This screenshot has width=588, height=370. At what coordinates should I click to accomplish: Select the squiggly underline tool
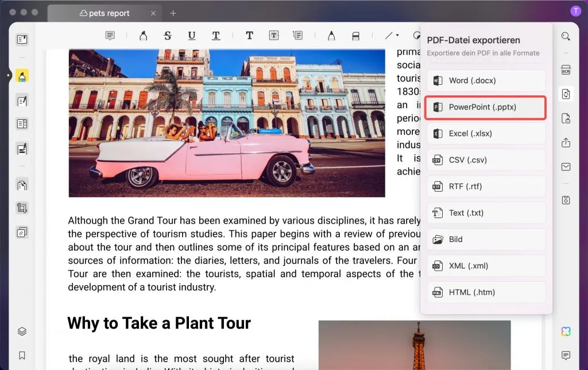click(x=216, y=36)
